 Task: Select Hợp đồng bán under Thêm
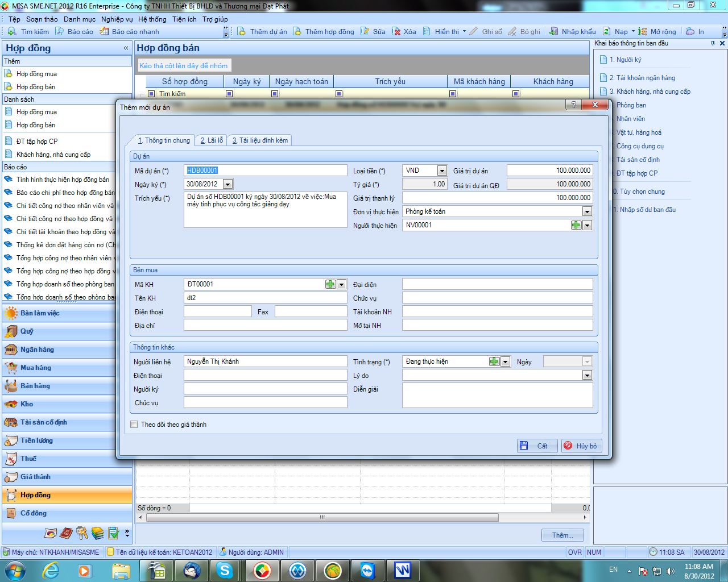pyautogui.click(x=36, y=87)
